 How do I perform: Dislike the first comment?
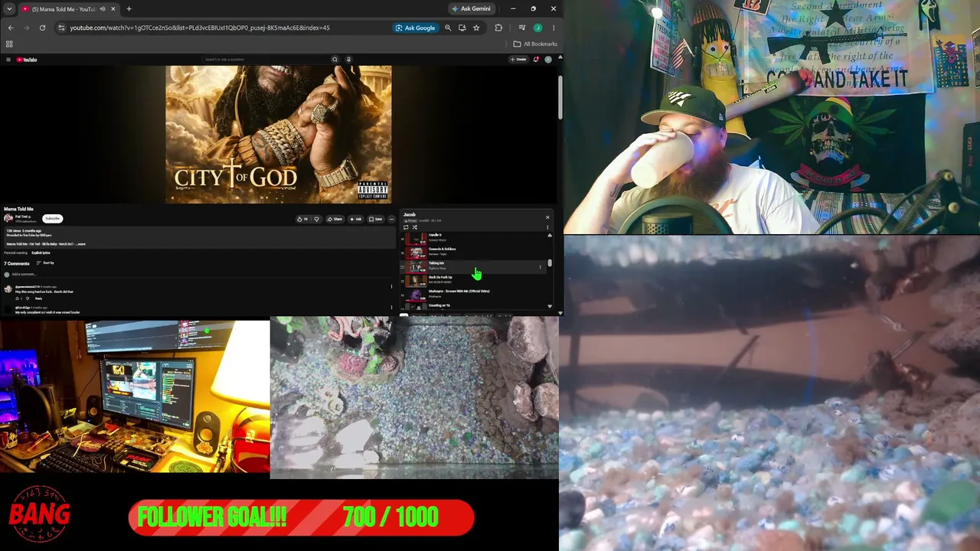27,298
